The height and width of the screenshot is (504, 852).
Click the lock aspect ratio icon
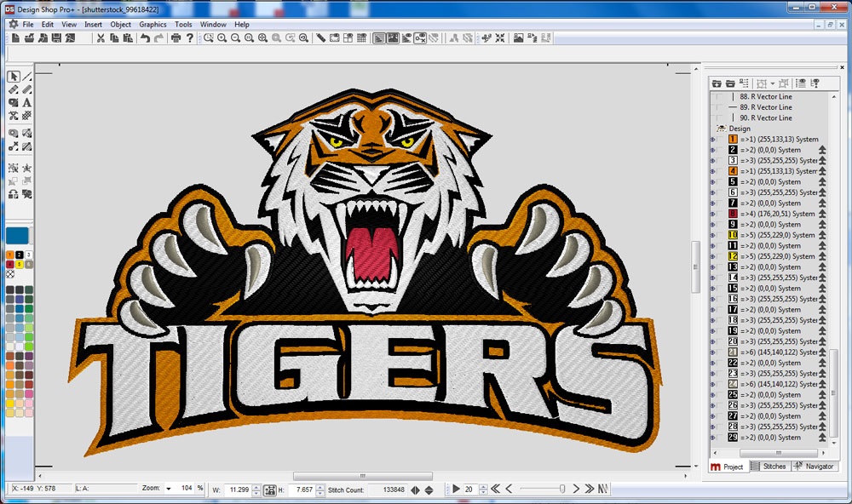coord(270,490)
